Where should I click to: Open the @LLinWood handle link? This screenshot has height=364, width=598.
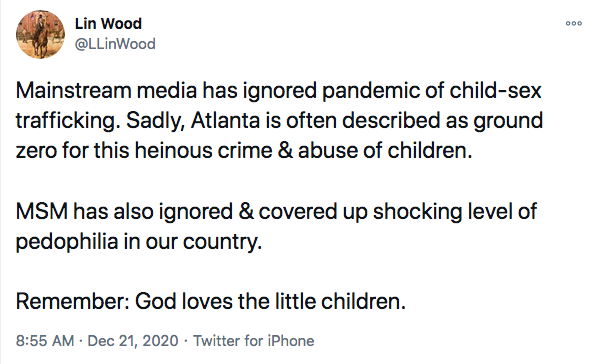tap(115, 44)
